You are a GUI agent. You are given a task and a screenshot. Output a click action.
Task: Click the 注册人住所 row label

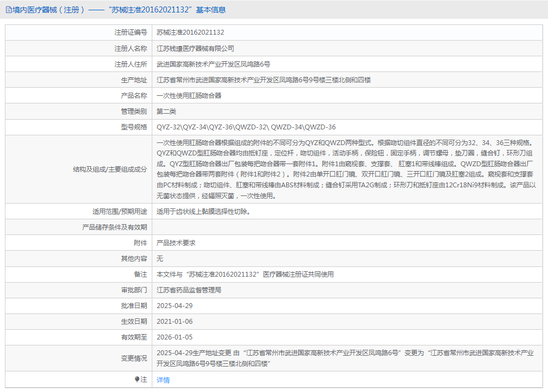coord(131,64)
